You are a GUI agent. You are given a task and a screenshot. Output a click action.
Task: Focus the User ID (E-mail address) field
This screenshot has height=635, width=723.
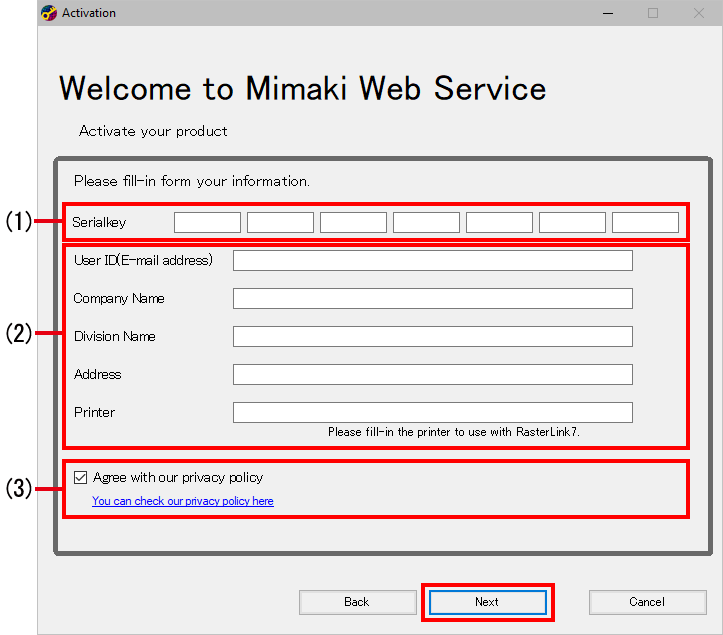pyautogui.click(x=433, y=261)
